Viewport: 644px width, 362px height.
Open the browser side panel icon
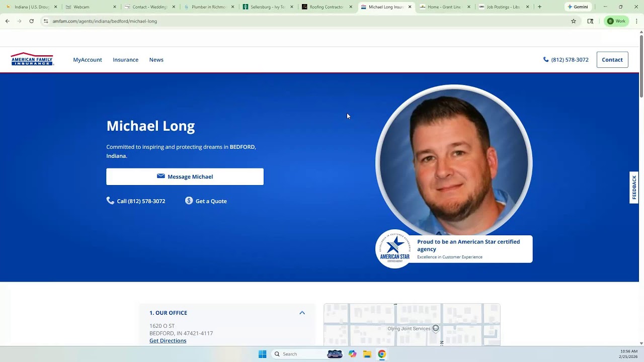(590, 21)
